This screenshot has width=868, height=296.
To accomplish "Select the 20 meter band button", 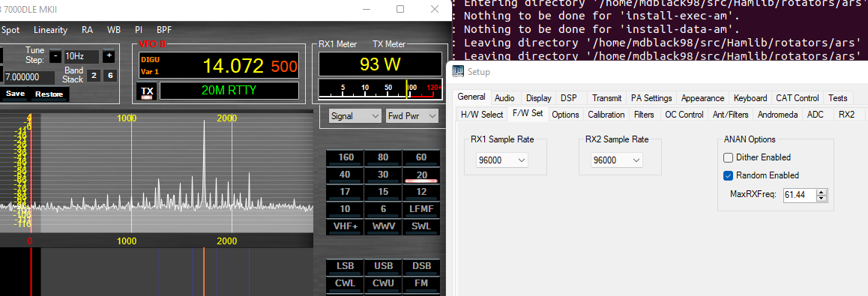I will (x=421, y=175).
